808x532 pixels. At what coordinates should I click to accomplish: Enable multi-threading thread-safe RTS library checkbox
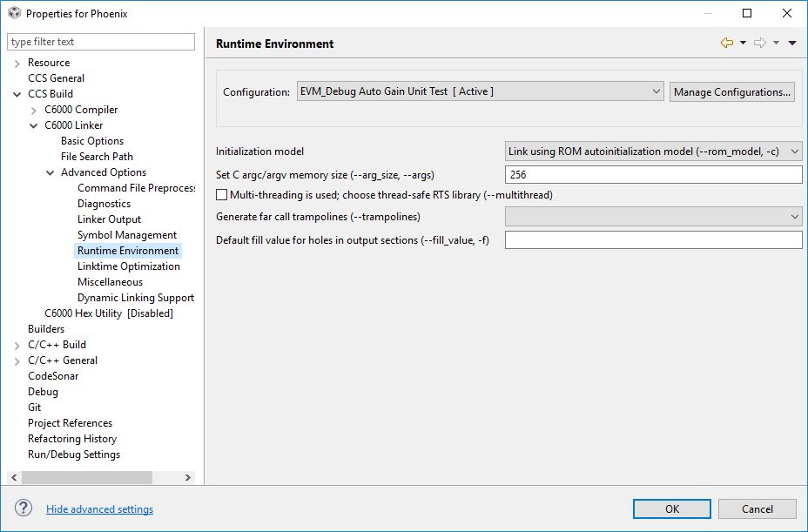click(x=222, y=195)
